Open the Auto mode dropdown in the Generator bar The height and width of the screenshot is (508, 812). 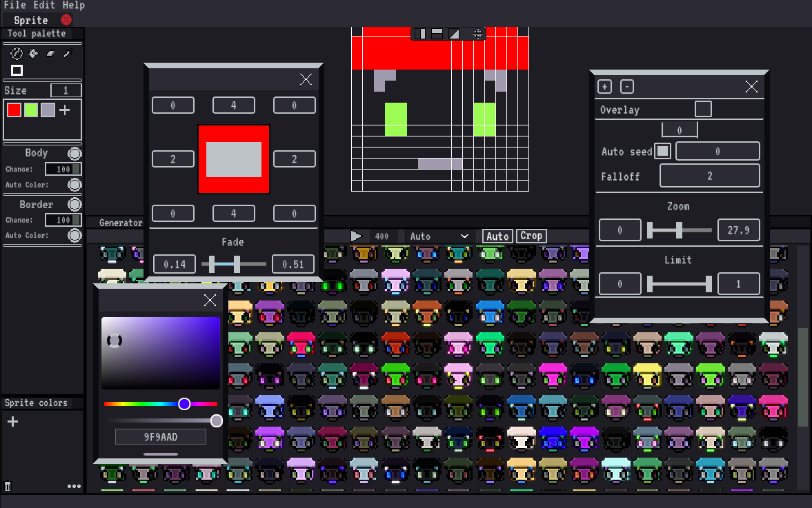tap(439, 236)
